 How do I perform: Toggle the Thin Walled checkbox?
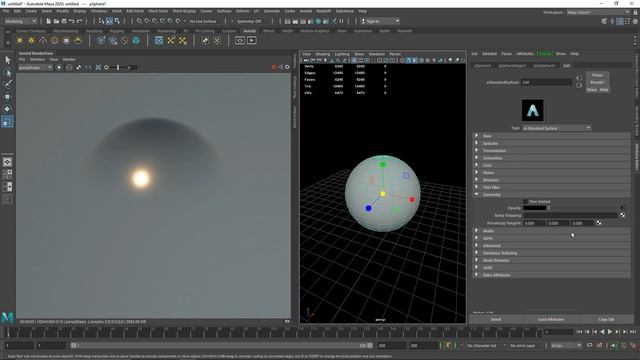pos(526,201)
